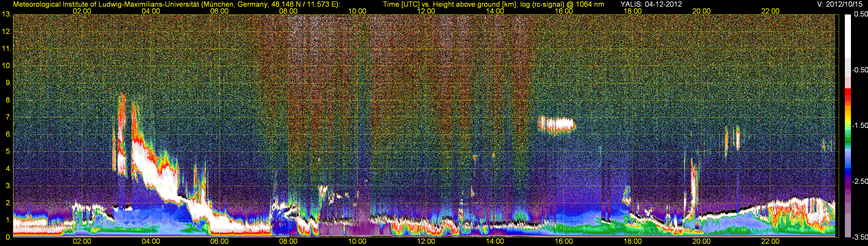Click '14:00' on the bottom time axis

tap(495, 241)
